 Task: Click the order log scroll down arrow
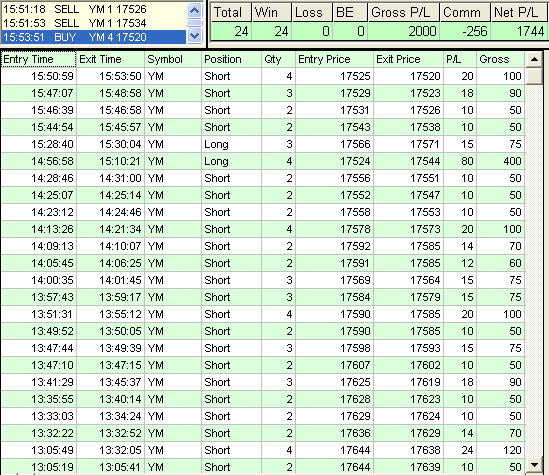194,35
